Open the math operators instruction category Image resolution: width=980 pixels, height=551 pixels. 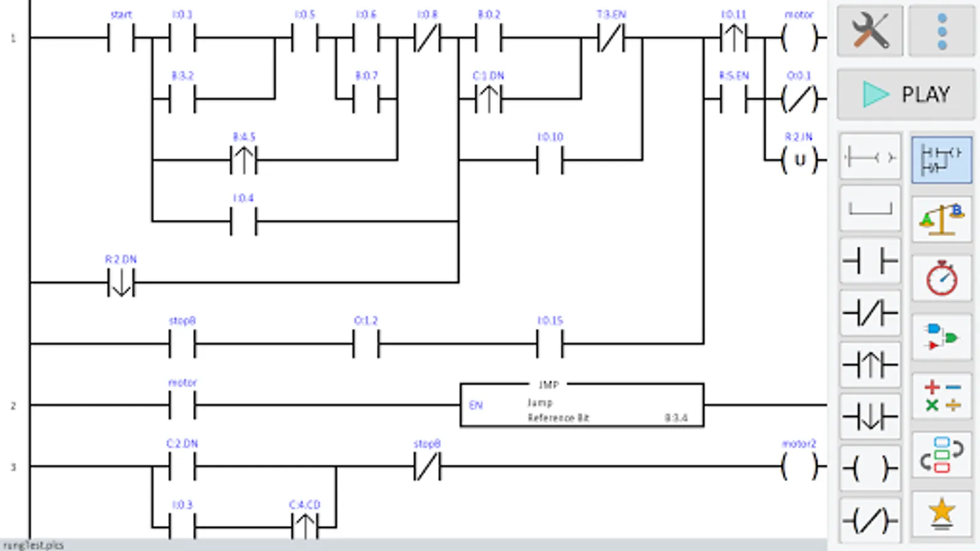pyautogui.click(x=941, y=395)
